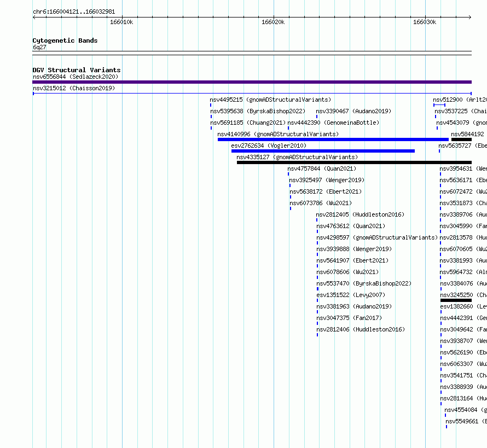Viewport: 487px width, 448px height.
Task: Select the nsv3215012 (Chaisson2019) variant label
Action: (x=74, y=88)
